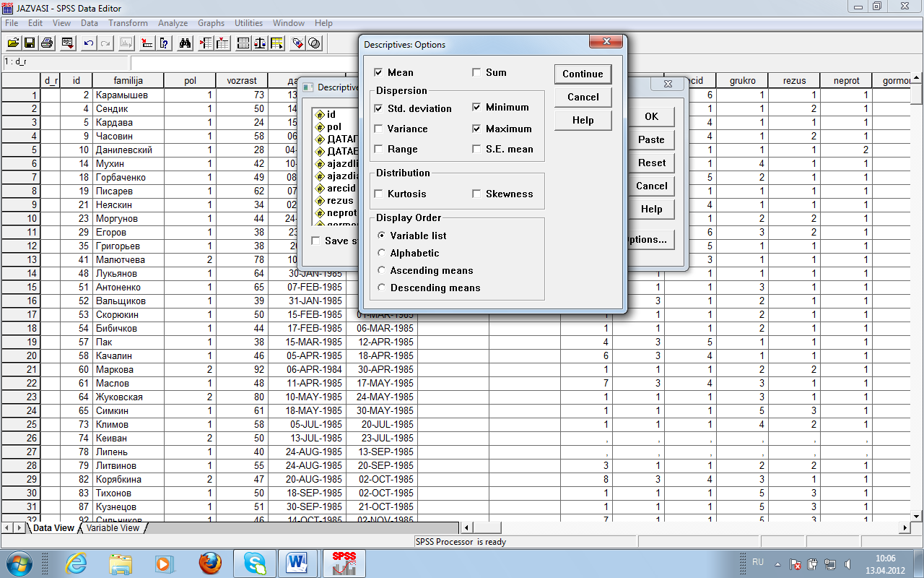Screen dimensions: 924x578
Task: Click the data grid scroll-down arrow
Action: (917, 516)
